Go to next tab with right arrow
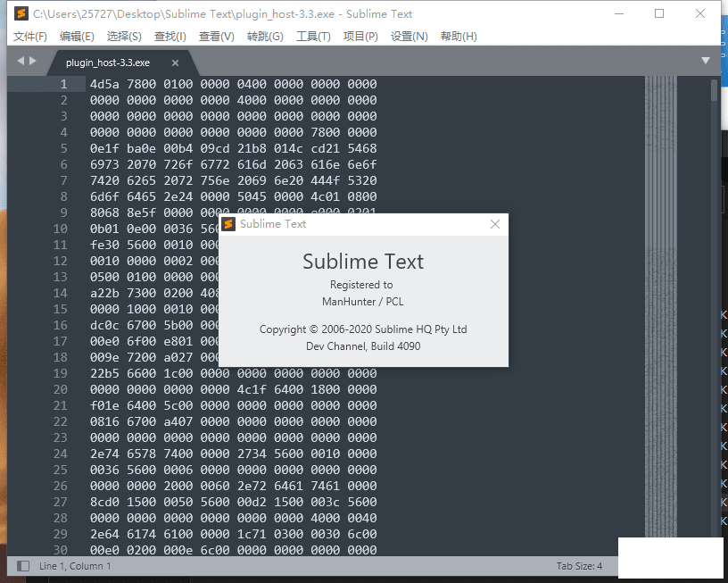 click(32, 61)
